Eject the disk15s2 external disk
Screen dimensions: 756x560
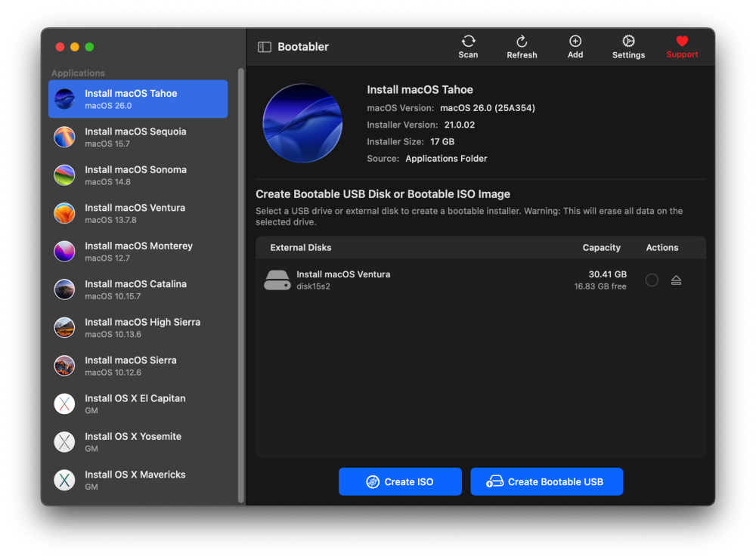[x=676, y=280]
